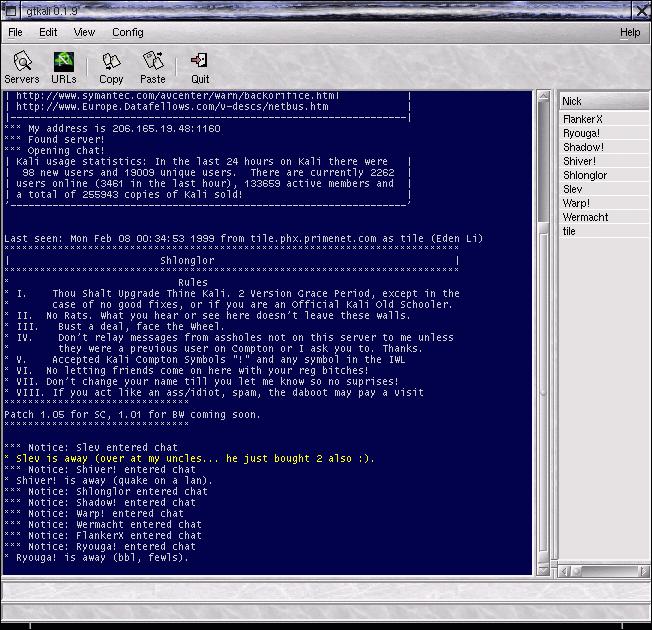This screenshot has height=630, width=652.
Task: Open the File menu
Action: (16, 32)
